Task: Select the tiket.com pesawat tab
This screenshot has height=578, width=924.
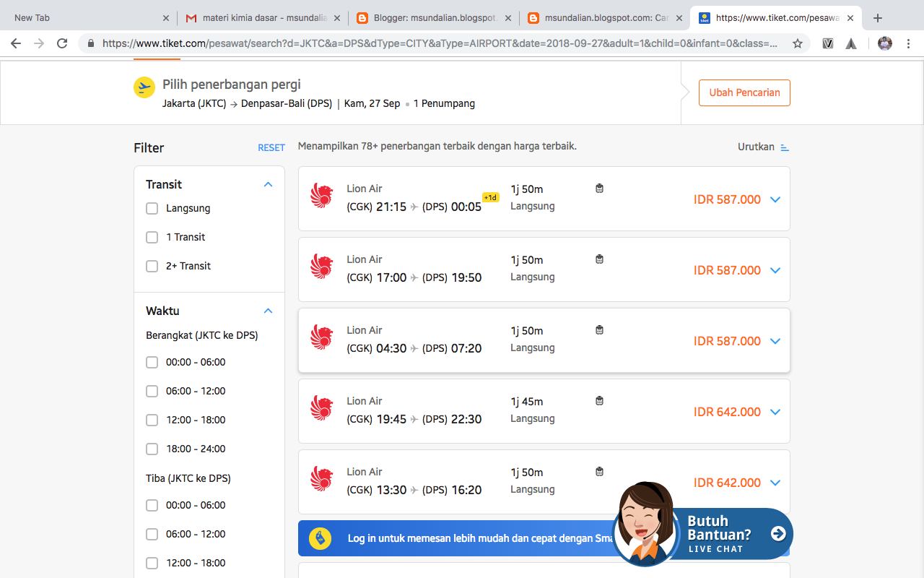Action: pyautogui.click(x=776, y=18)
